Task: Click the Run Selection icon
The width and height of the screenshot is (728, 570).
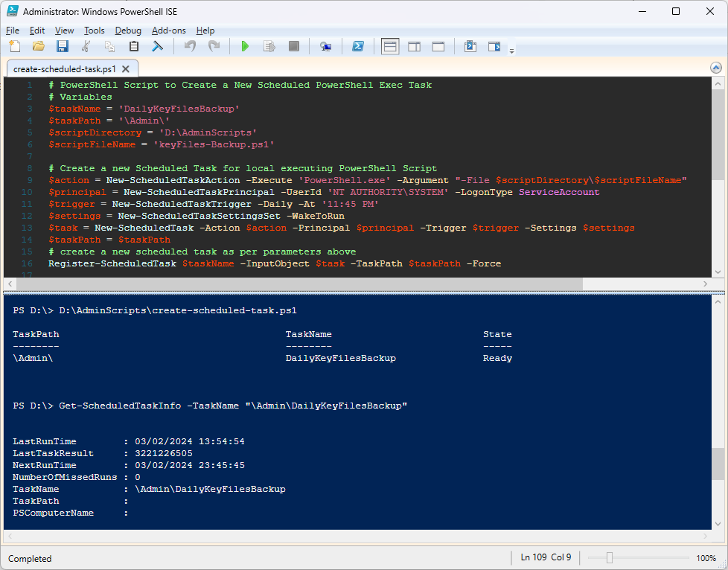Action: [x=269, y=46]
